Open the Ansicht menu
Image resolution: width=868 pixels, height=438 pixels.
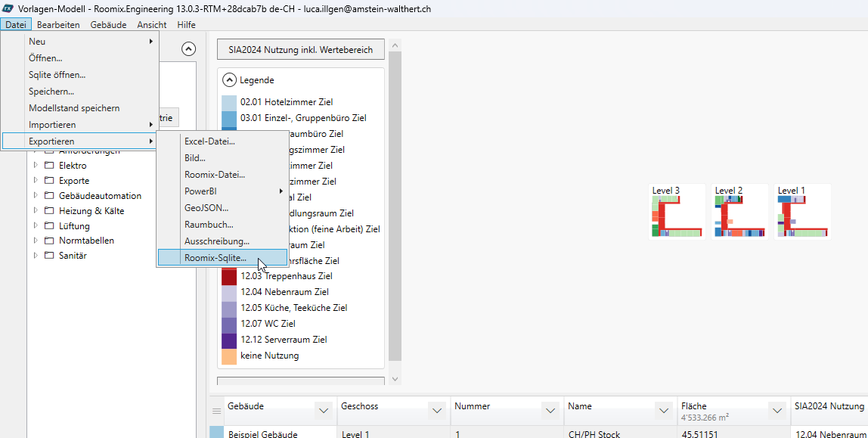[x=151, y=24]
